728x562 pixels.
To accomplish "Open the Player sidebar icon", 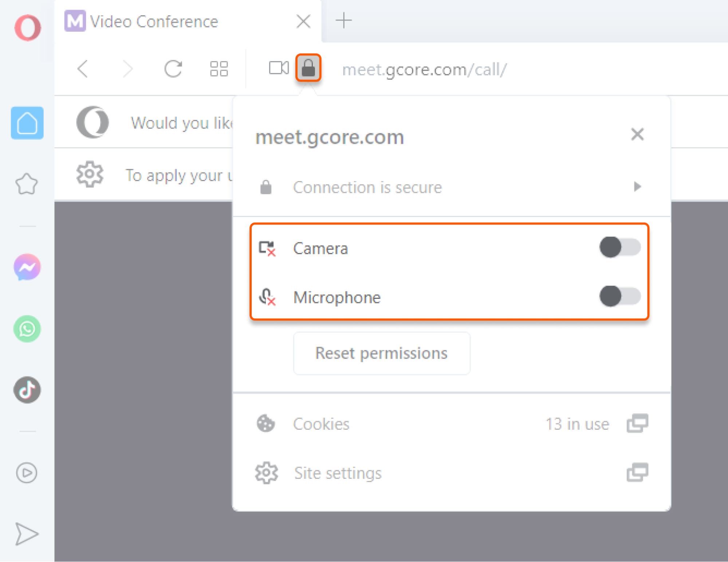I will [27, 473].
